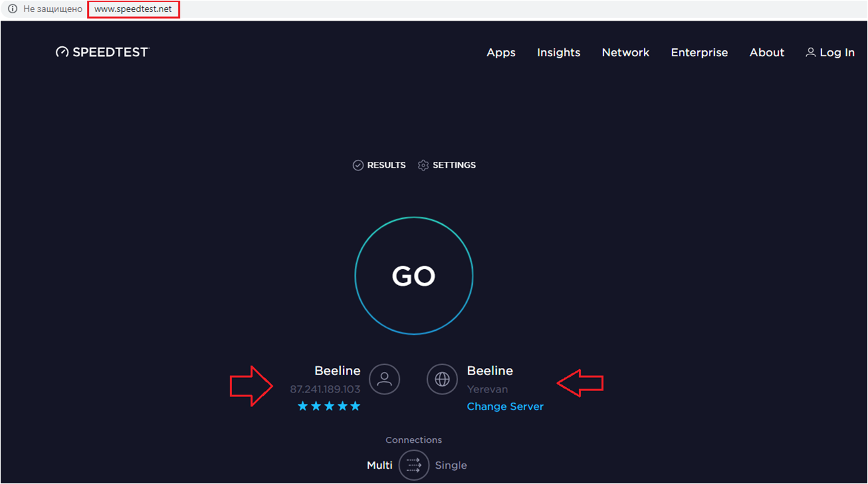Image resolution: width=868 pixels, height=484 pixels.
Task: Open the Insights menu
Action: click(558, 52)
